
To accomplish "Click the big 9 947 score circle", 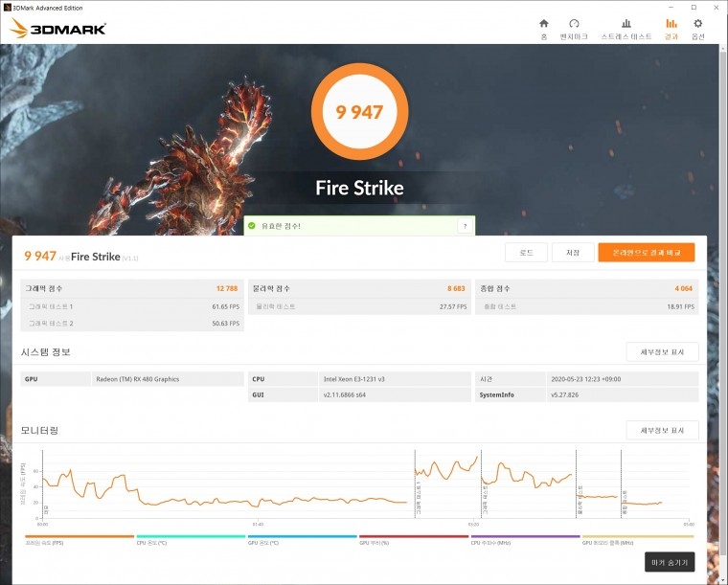I will coord(359,112).
